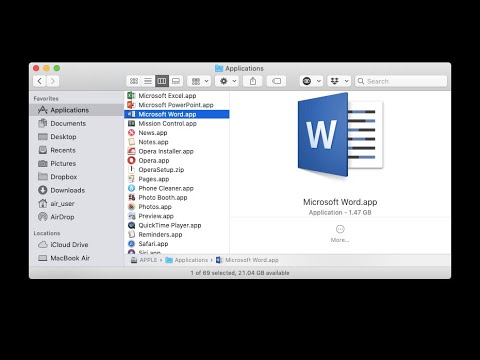Select Opera Installer.app icon in list
This screenshot has height=360, width=480.
pyautogui.click(x=131, y=151)
